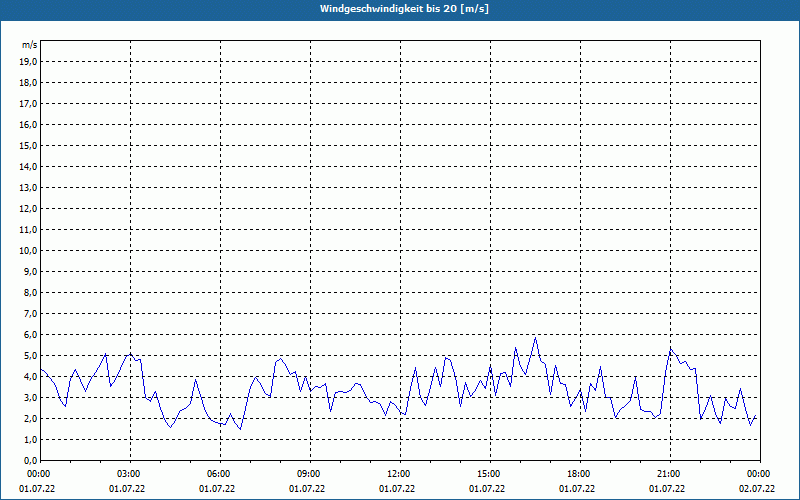
Task: Select the "06:00" time axis label
Action: (x=220, y=474)
